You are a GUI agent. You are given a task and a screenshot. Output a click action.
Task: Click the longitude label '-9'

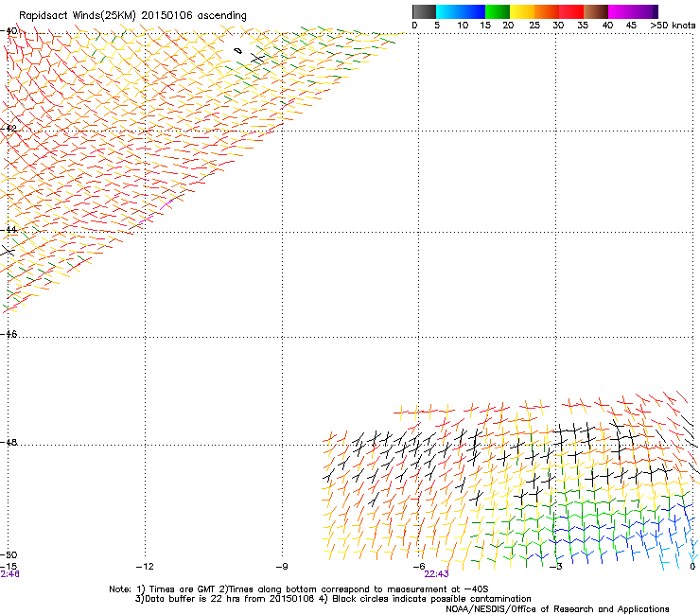tap(282, 567)
